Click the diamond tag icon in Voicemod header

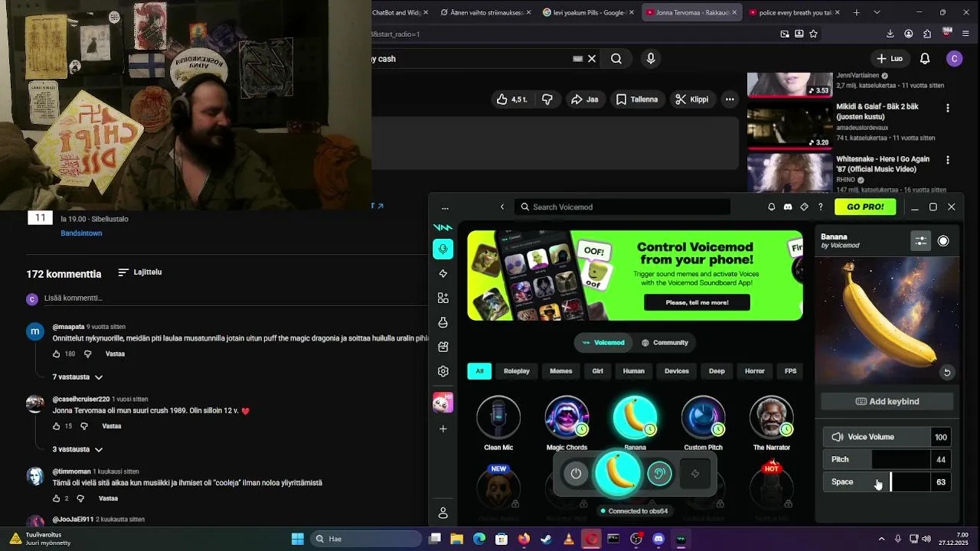[x=804, y=207]
